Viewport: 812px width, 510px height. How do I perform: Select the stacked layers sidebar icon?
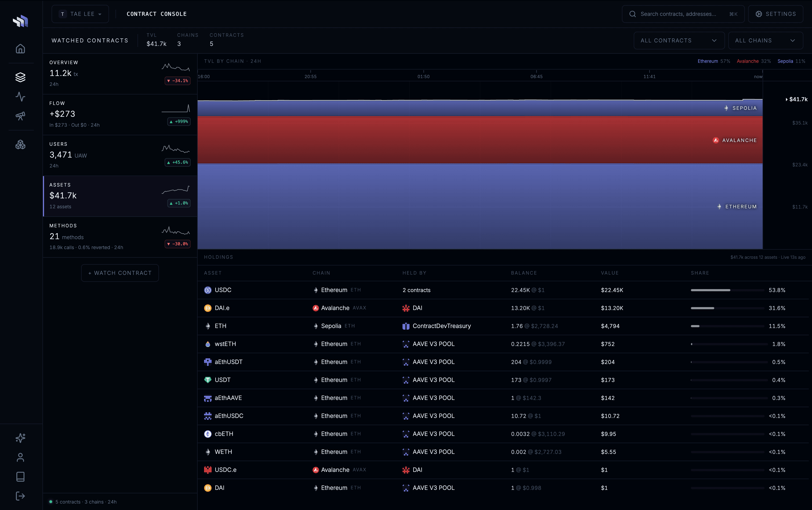click(x=20, y=77)
